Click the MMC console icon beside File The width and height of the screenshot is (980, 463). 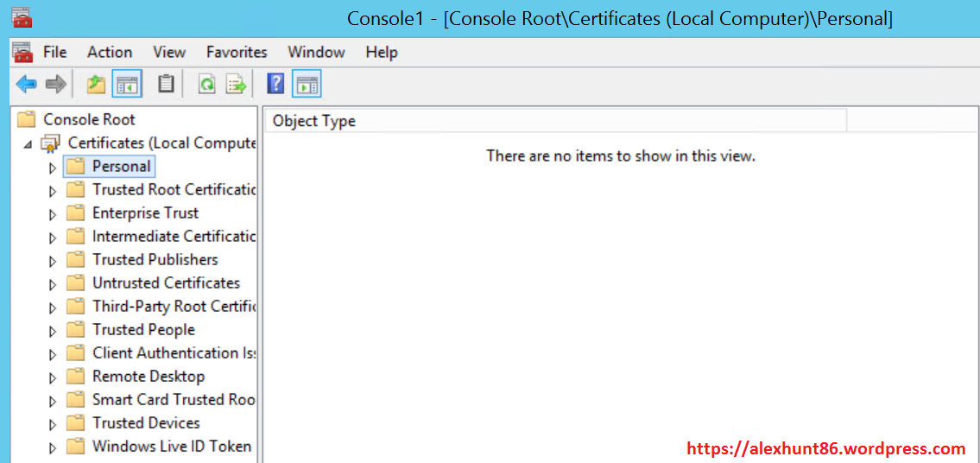click(22, 52)
